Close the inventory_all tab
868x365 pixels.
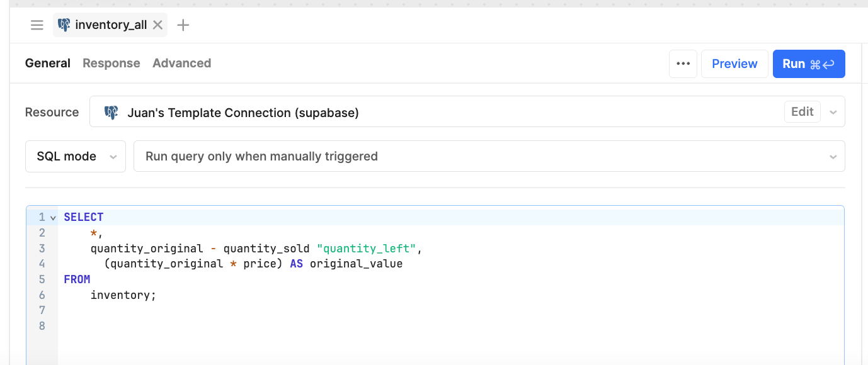click(158, 25)
